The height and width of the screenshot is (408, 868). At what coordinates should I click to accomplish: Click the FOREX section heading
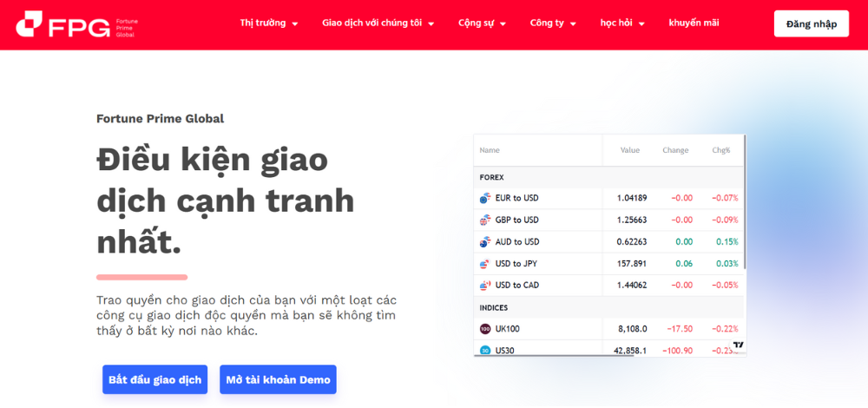(491, 178)
